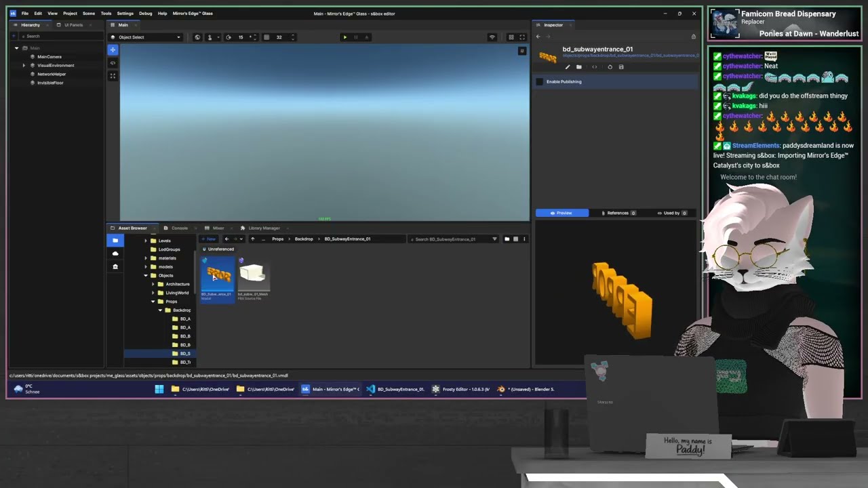Select MainCamera in the hierarchy
This screenshot has height=488, width=868.
(50, 57)
